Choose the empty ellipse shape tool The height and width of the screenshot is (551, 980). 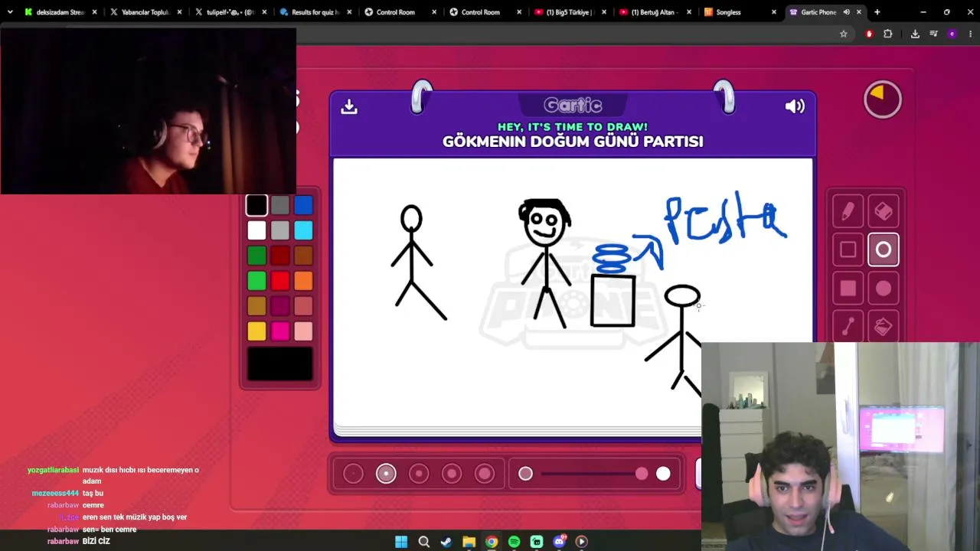point(884,249)
